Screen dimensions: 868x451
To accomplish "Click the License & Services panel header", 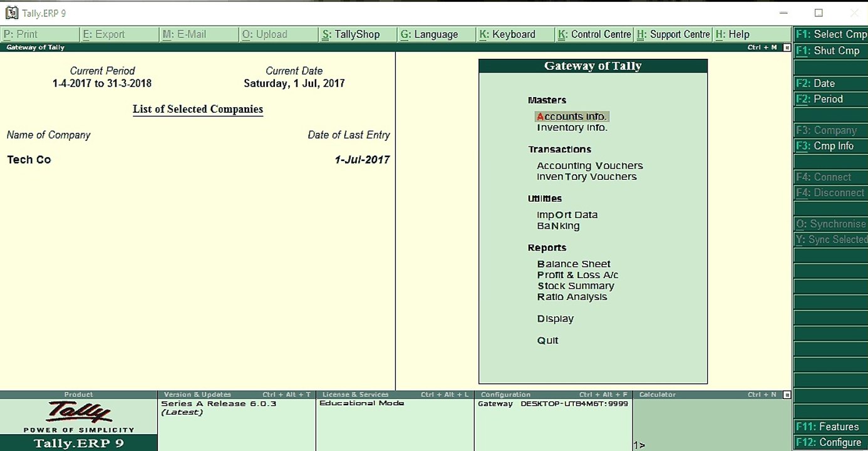I will [395, 395].
